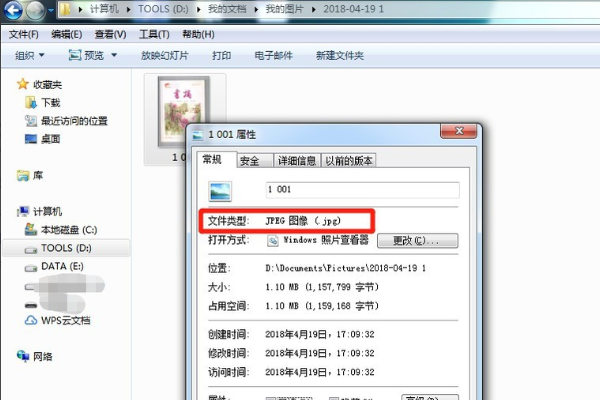Click the 桌面 monitor icon

[31, 139]
